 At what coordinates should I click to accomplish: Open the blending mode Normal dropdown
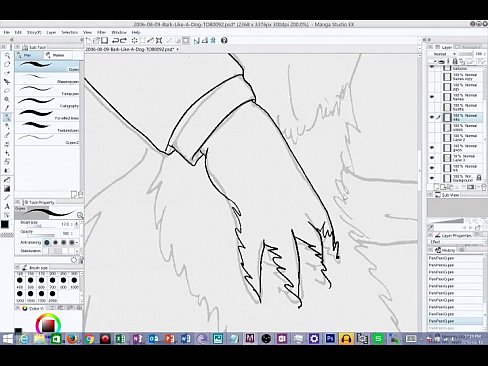click(443, 54)
